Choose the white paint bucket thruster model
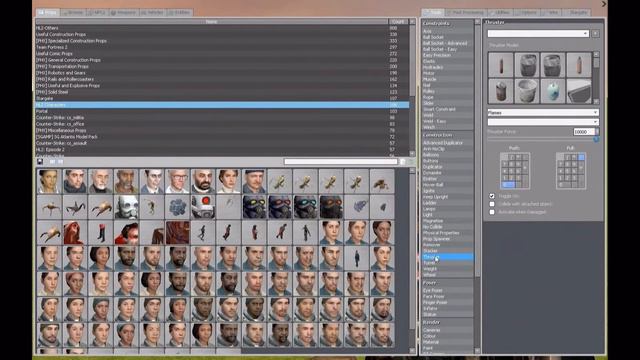Image resolution: width=640 pixels, height=360 pixels. [x=527, y=91]
